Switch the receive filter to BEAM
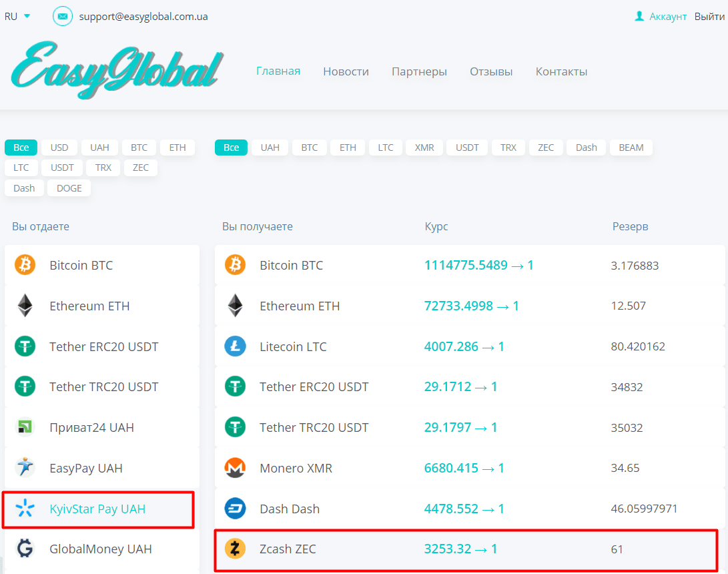728x574 pixels. (631, 148)
